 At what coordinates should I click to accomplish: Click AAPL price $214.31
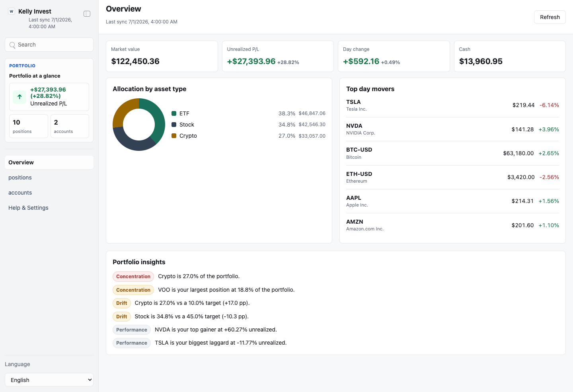(x=522, y=201)
